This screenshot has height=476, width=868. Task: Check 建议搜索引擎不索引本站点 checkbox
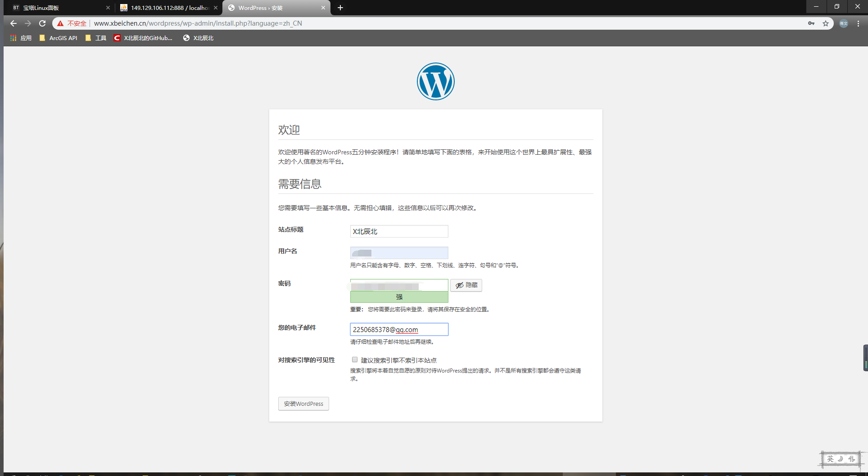pos(355,359)
